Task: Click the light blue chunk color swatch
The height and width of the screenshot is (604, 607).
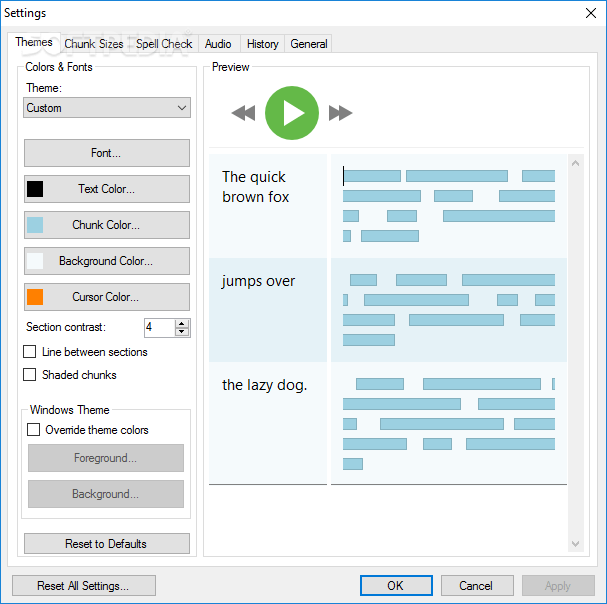Action: (x=35, y=225)
